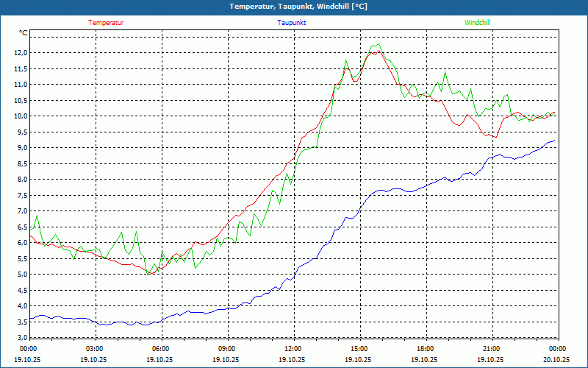Select the 03:00 time axis label
The height and width of the screenshot is (368, 588).
point(95,349)
